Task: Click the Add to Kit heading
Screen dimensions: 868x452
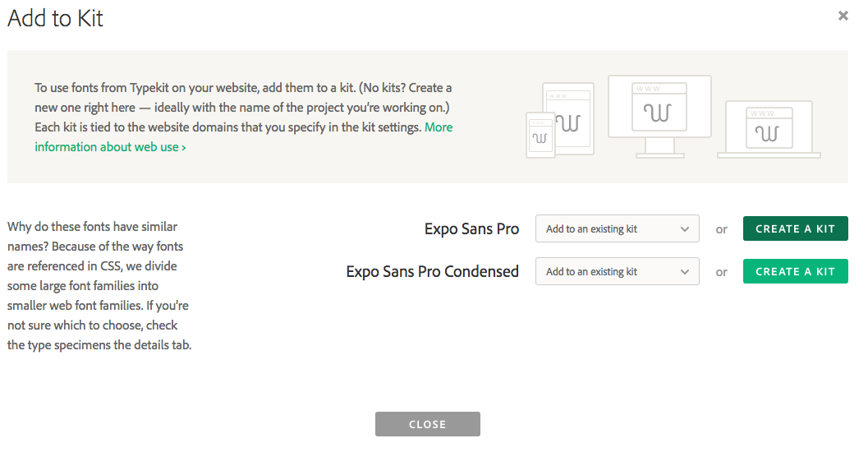Action: tap(56, 18)
